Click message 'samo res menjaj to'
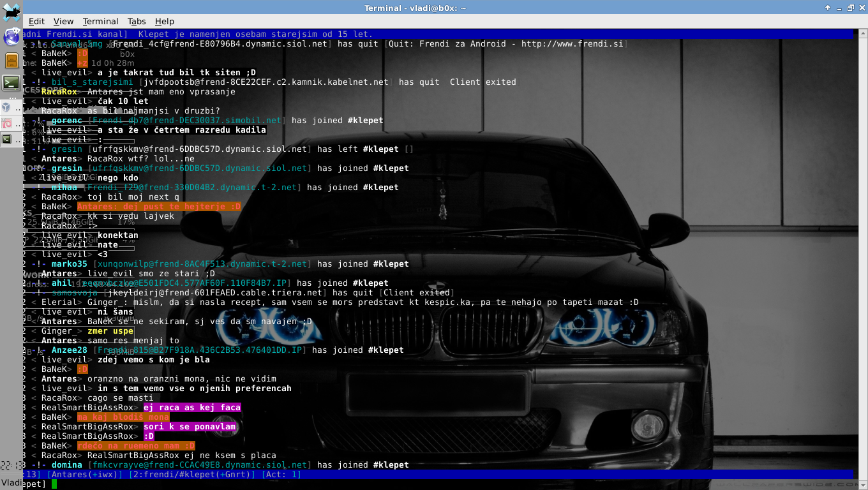Screen dimensions: 868x490 click(x=133, y=341)
